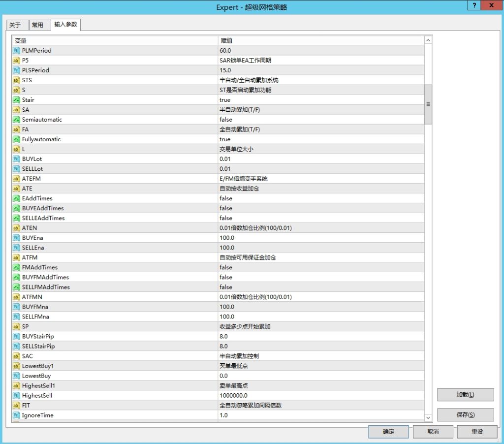This screenshot has width=504, height=444.
Task: Click the icon beside HighestSell variable
Action: [16, 395]
